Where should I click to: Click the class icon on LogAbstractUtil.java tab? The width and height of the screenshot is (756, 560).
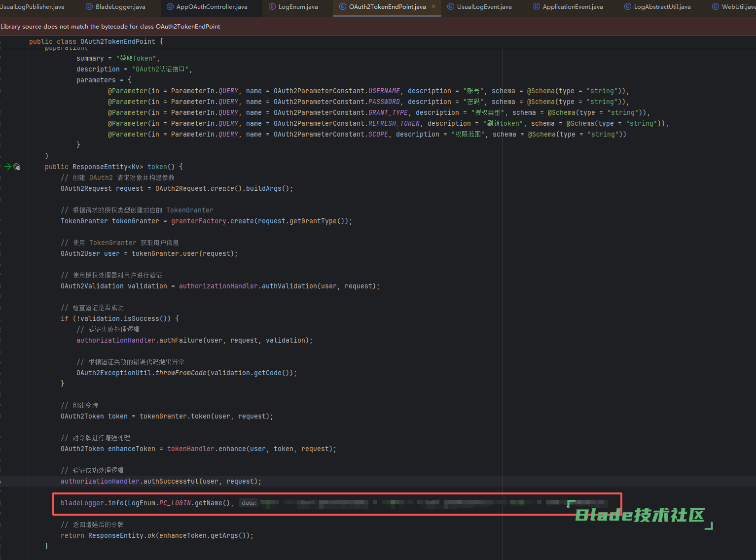tap(628, 7)
